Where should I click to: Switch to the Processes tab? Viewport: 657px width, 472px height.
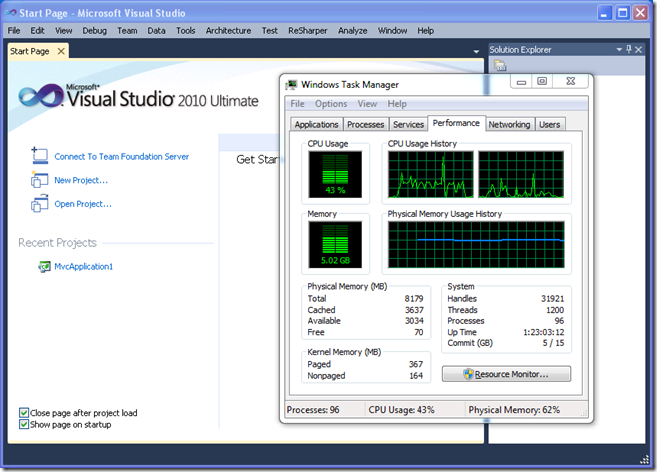[x=365, y=124]
